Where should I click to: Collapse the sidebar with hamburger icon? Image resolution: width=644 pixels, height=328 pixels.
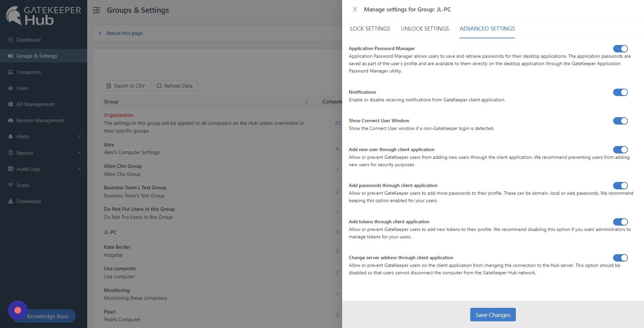pyautogui.click(x=97, y=10)
